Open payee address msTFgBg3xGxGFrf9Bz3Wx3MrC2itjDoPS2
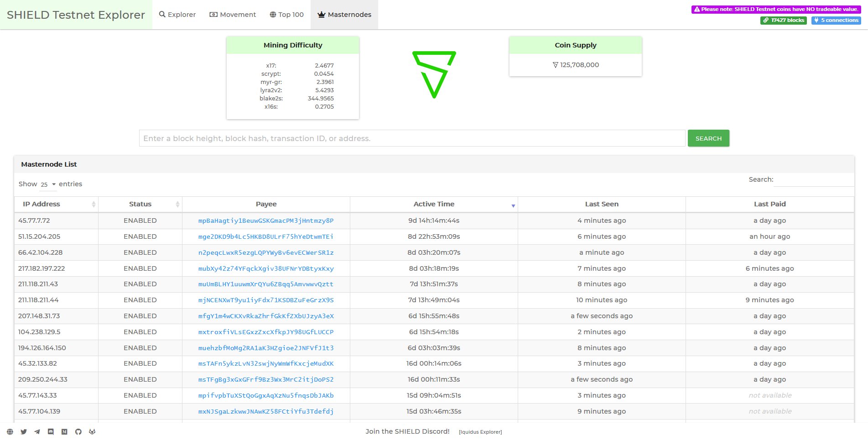 266,379
